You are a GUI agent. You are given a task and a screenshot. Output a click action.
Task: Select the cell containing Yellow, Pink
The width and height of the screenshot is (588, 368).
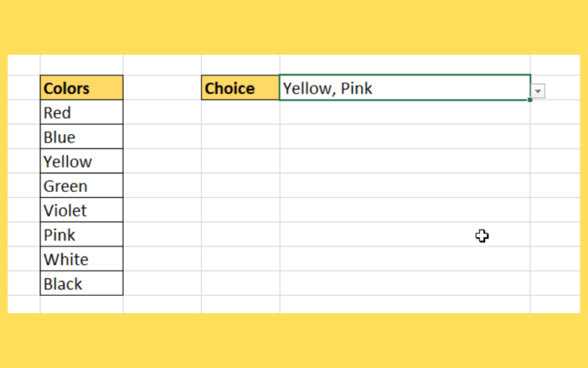(x=405, y=88)
